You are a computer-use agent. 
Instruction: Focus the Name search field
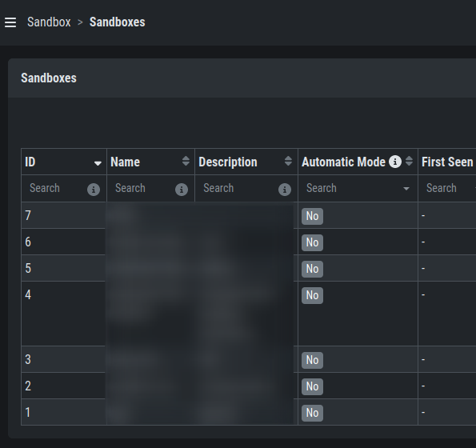[144, 188]
